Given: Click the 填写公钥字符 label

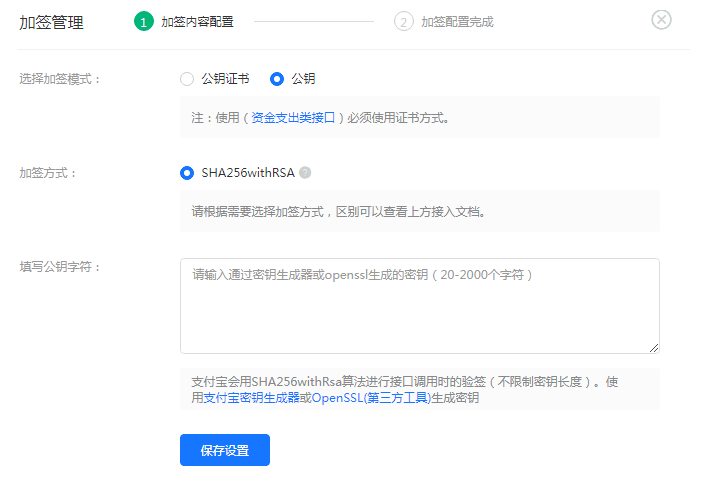Looking at the screenshot, I should [60, 267].
